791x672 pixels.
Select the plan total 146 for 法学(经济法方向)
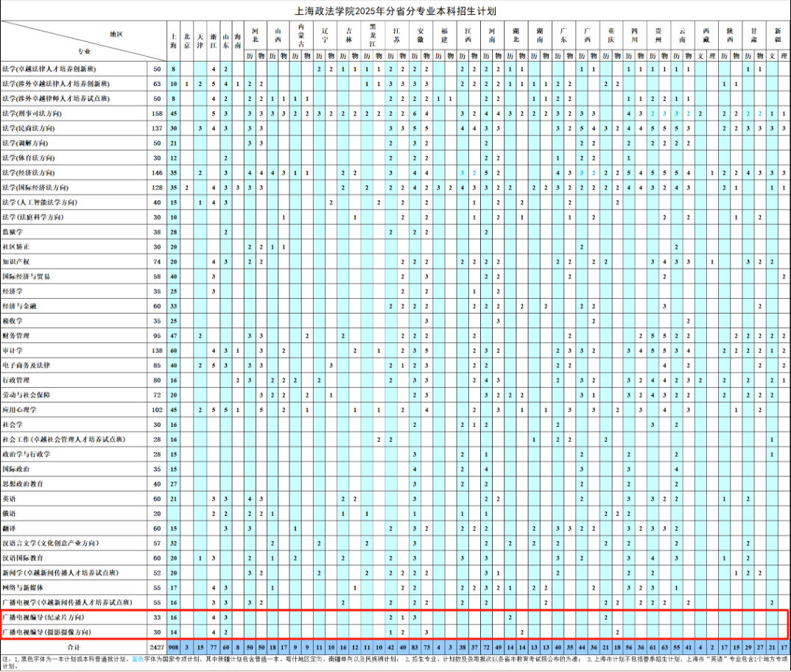click(x=157, y=172)
